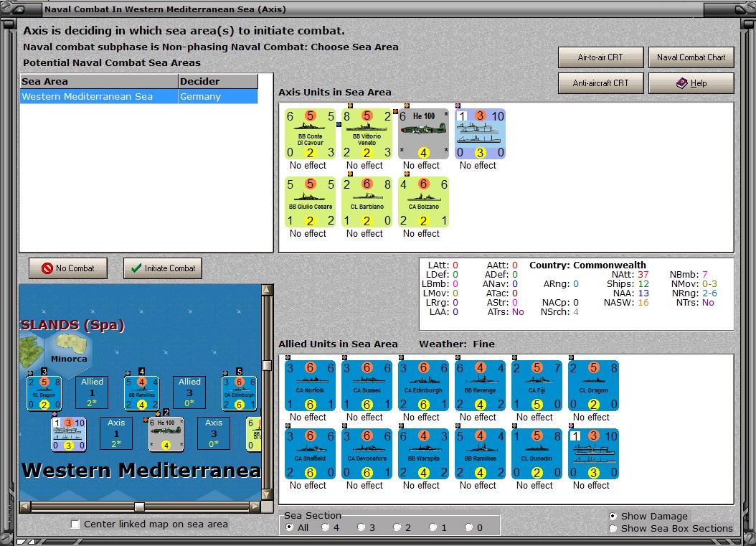Select the BB Vittorio Veneto unit counter
This screenshot has height=546, width=756.
click(367, 133)
